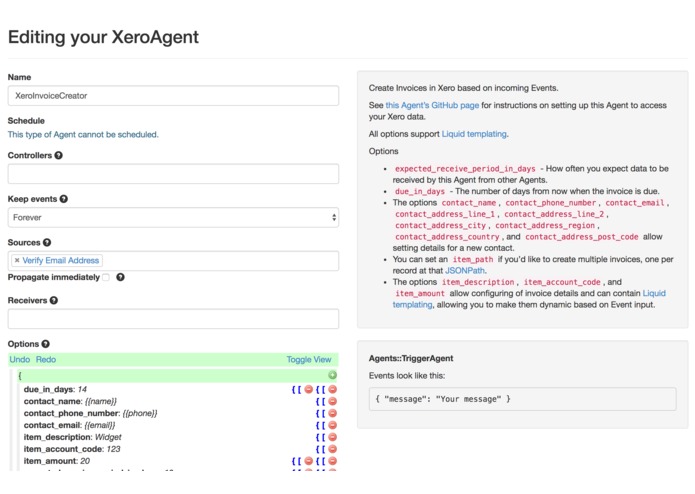Click square bracket icon on item_account_code row
The width and height of the screenshot is (695, 494).
[323, 449]
